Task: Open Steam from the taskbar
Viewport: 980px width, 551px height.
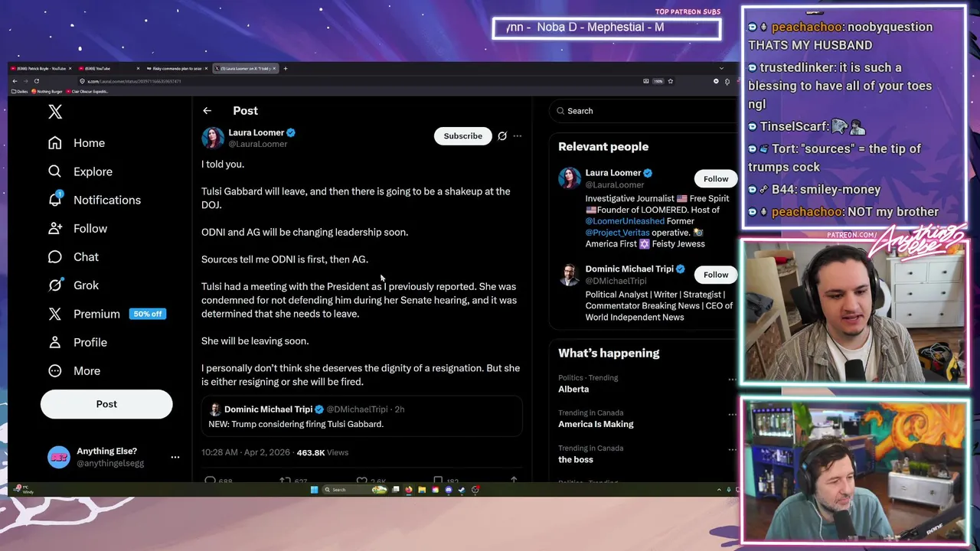Action: pos(462,490)
